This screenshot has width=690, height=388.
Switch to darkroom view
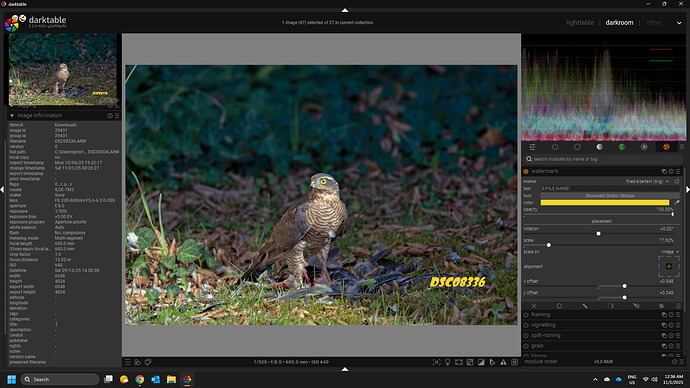(x=619, y=22)
